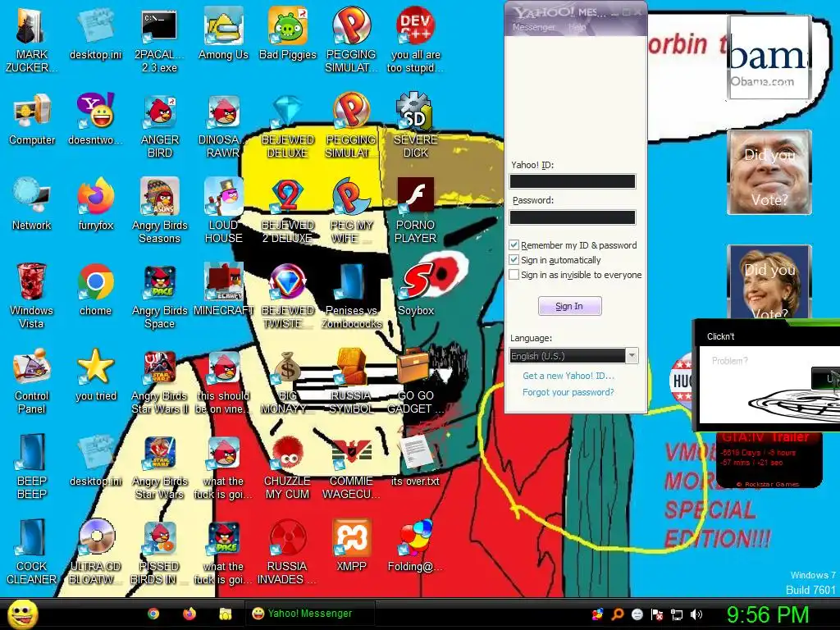Open Angry Birds Space desktop icon
Image resolution: width=840 pixels, height=630 pixels.
tap(159, 295)
